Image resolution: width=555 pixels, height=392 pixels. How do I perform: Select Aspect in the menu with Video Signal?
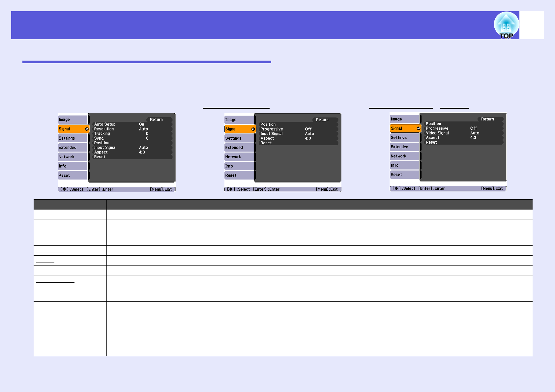(x=464, y=137)
